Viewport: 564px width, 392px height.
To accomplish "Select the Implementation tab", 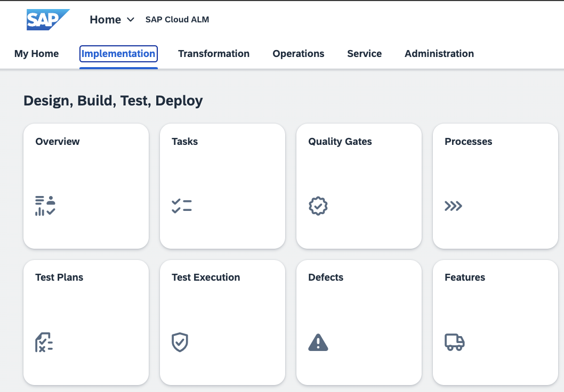I will tap(118, 54).
